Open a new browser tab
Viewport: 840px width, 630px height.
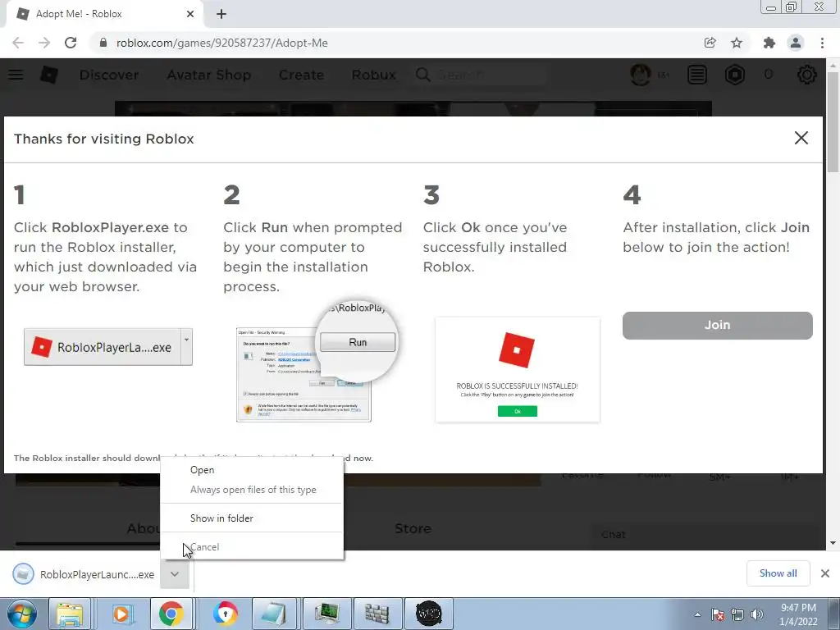pyautogui.click(x=221, y=14)
